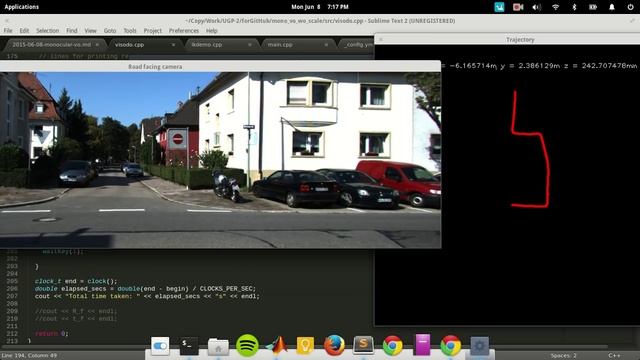Open the Bluetooth indicator
This screenshot has height=360, width=640.
click(x=574, y=7)
